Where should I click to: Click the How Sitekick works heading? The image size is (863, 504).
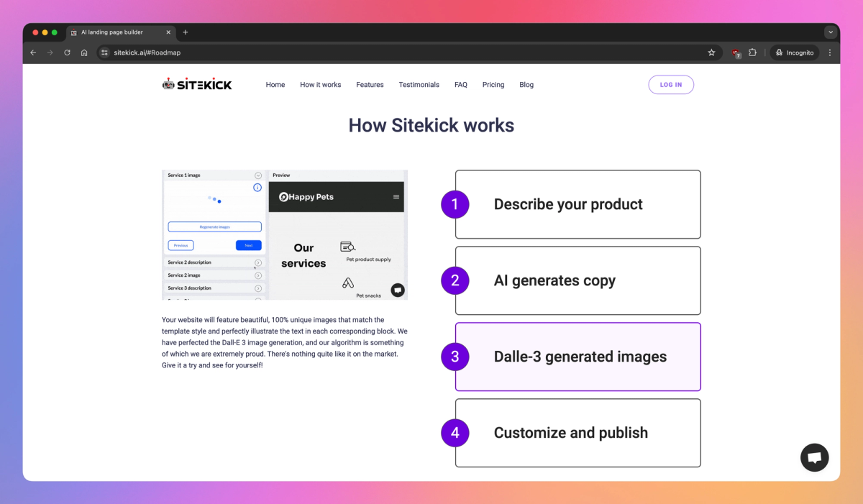pos(431,125)
